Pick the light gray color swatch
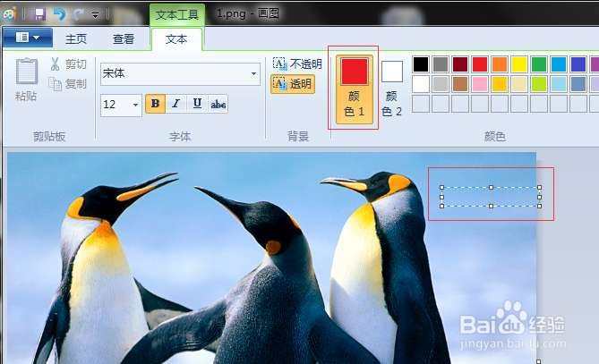This screenshot has width=599, height=364. [x=441, y=84]
